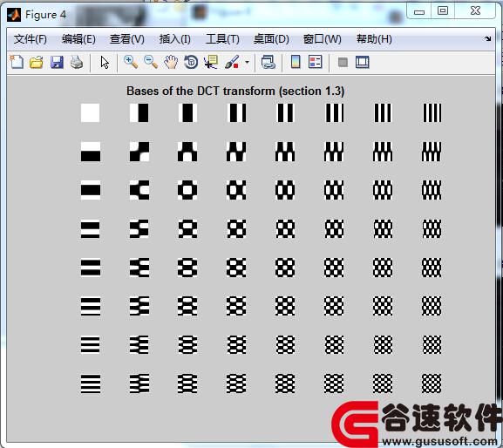Screen dimensions: 503x448
Task: Select the Edit Plot arrow tool
Action: click(105, 62)
